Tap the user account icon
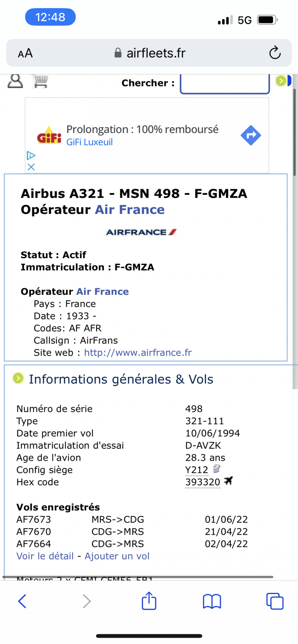Viewport: 298px width, 644px height. tap(15, 81)
